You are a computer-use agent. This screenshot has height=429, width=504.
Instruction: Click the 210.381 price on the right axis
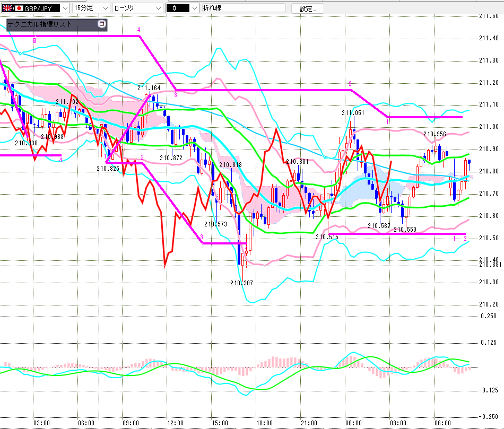[x=489, y=265]
